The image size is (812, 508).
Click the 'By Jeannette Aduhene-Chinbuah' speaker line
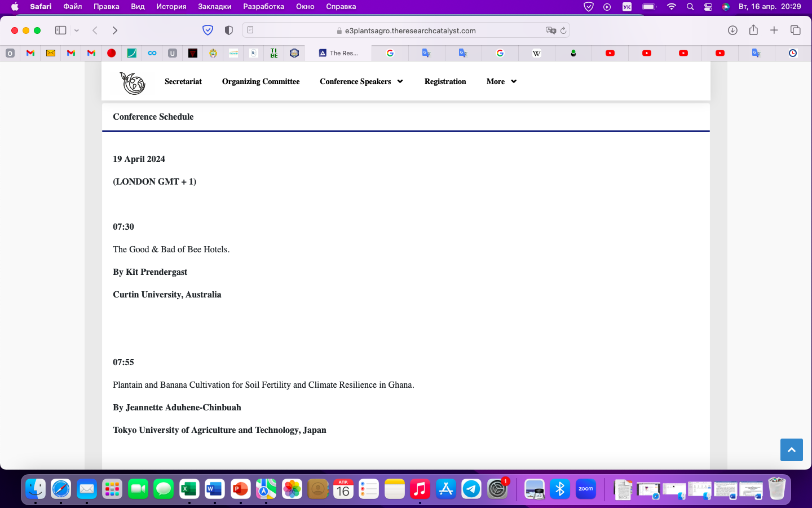pyautogui.click(x=177, y=408)
